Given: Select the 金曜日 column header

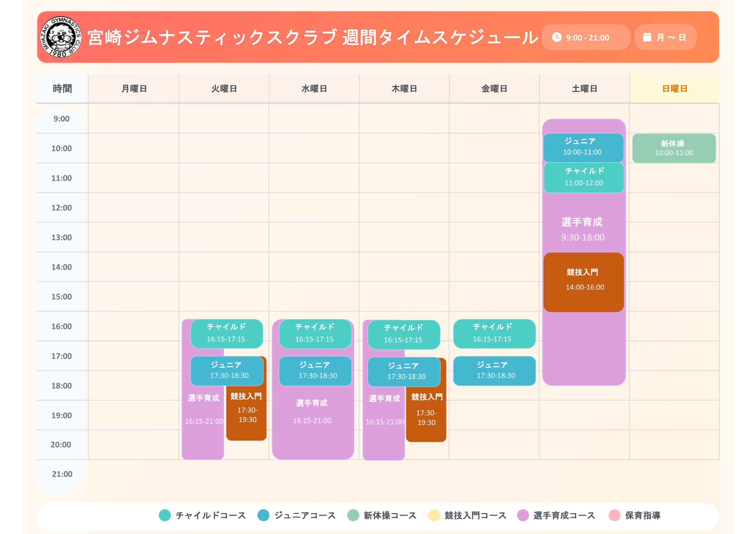Looking at the screenshot, I should pyautogui.click(x=494, y=89).
